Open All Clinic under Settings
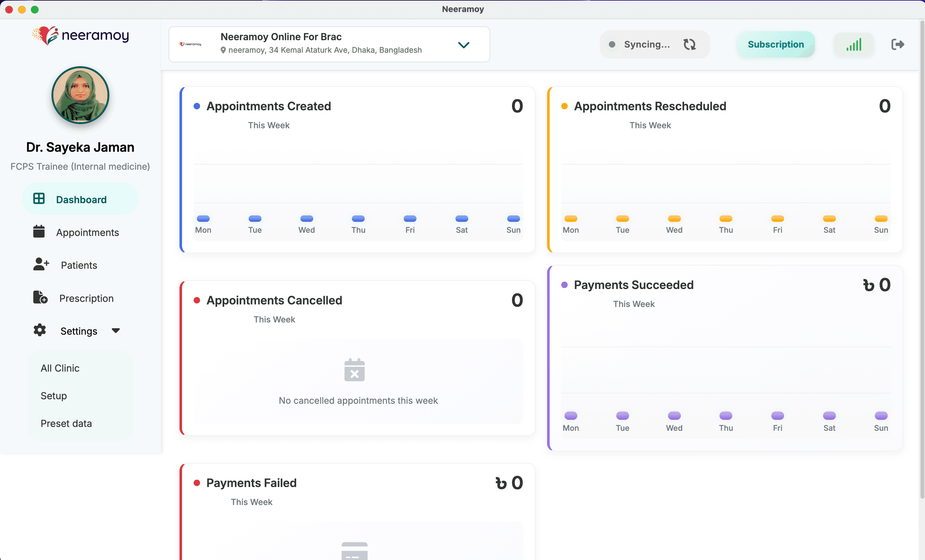The width and height of the screenshot is (925, 560). pos(60,368)
